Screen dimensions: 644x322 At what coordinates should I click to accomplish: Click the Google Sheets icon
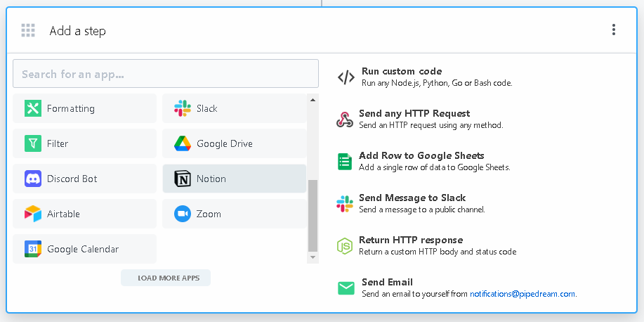click(x=345, y=162)
